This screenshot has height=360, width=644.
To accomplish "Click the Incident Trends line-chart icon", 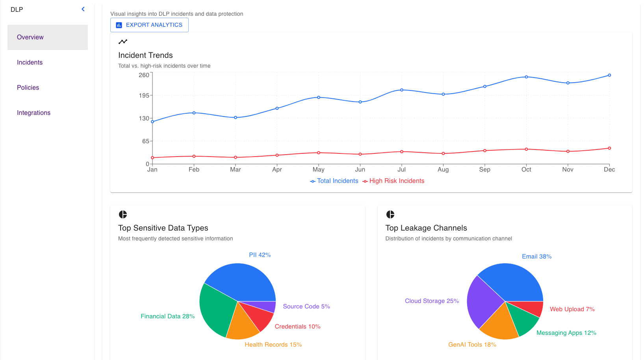I will tap(123, 42).
